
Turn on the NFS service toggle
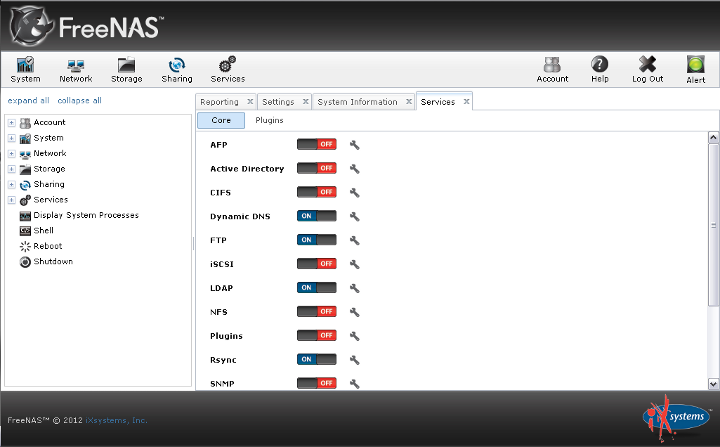[317, 311]
